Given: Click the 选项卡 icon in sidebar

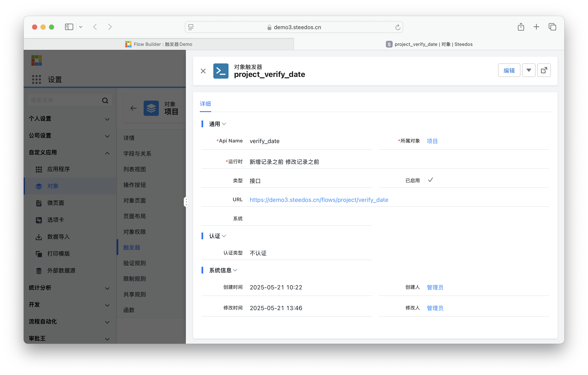Looking at the screenshot, I should point(39,220).
